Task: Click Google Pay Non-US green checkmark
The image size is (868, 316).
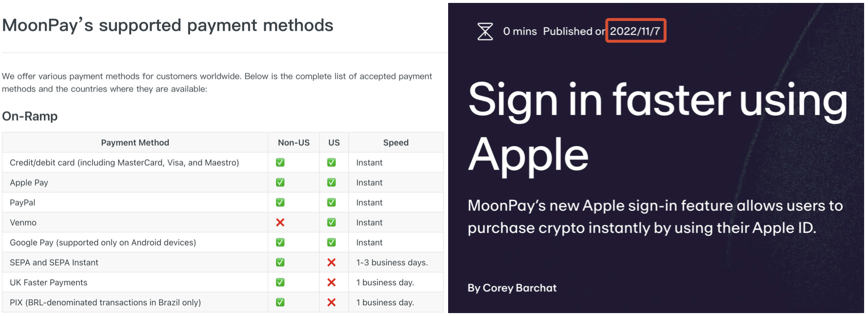Action: (x=280, y=242)
